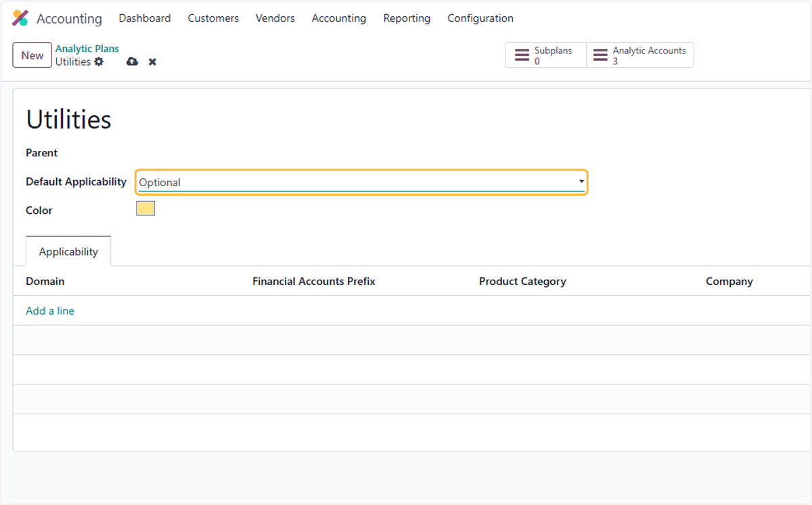This screenshot has width=812, height=505.
Task: Click the Product Category column header
Action: click(x=522, y=281)
